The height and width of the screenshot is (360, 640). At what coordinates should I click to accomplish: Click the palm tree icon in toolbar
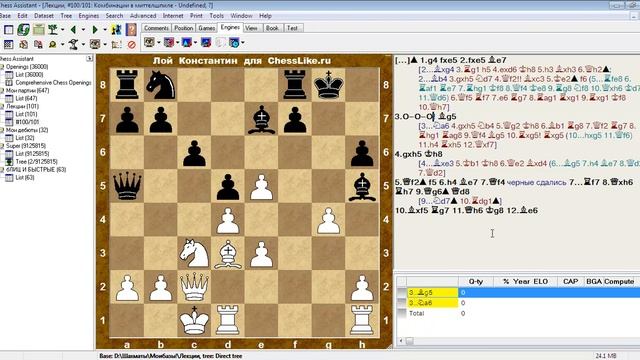[x=53, y=30]
